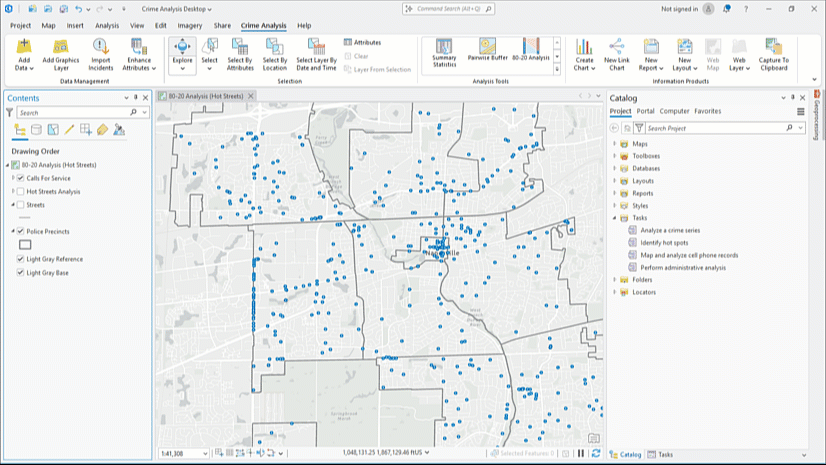This screenshot has height=465, width=826.
Task: Refresh the map view
Action: click(596, 453)
